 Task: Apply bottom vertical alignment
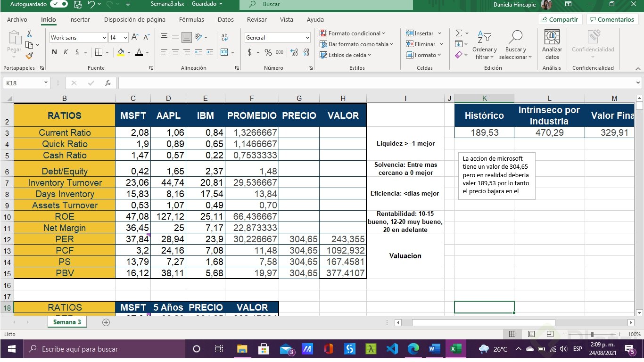187,37
